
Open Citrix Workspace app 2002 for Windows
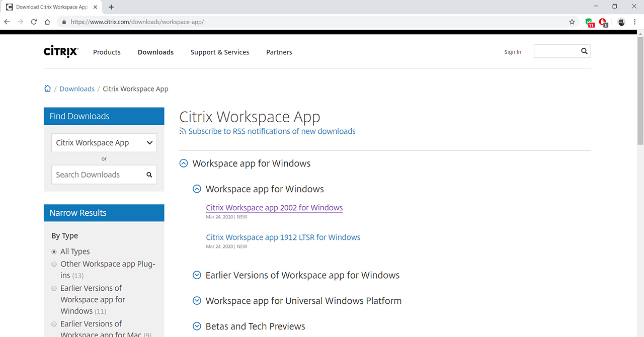[x=274, y=208]
